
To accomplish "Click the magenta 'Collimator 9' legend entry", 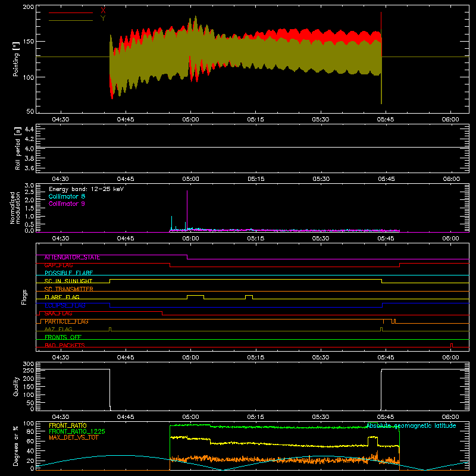I will (x=67, y=203).
